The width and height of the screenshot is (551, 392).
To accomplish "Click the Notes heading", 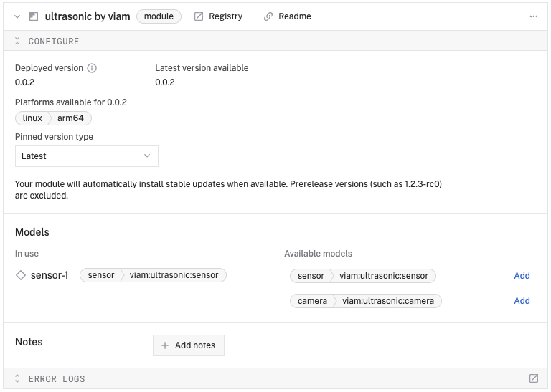I will pyautogui.click(x=29, y=342).
